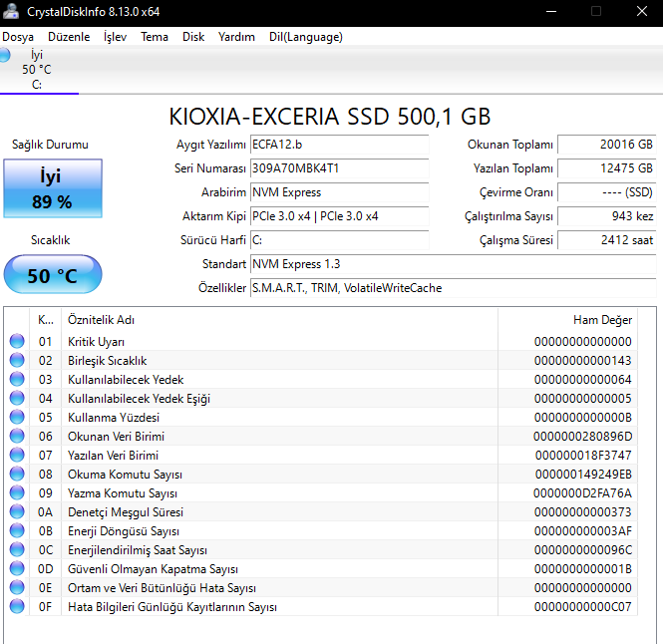Viewport: 663px width, 644px height.
Task: Click the Sürücü Harfi field C:
Action: [340, 240]
